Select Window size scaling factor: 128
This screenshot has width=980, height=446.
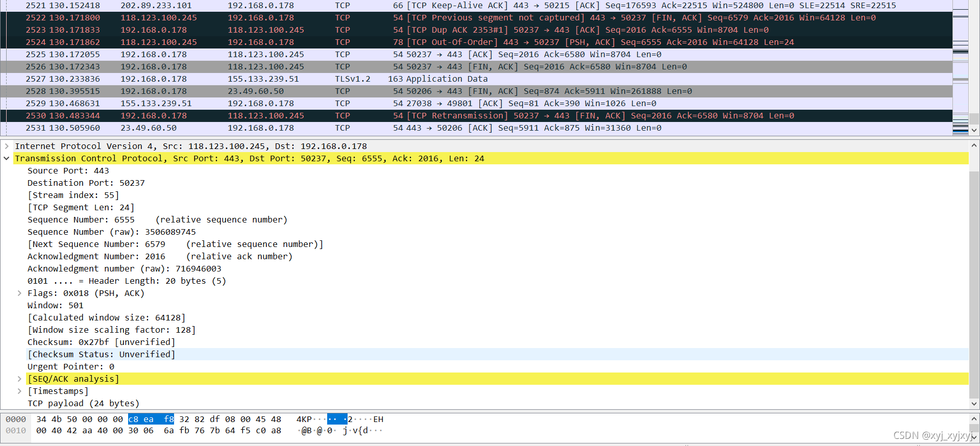(x=111, y=330)
